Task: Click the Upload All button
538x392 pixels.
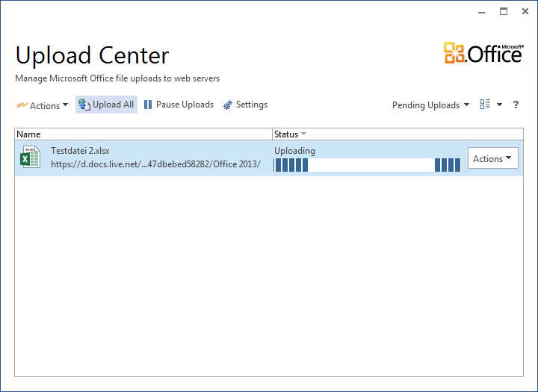Action: point(106,105)
